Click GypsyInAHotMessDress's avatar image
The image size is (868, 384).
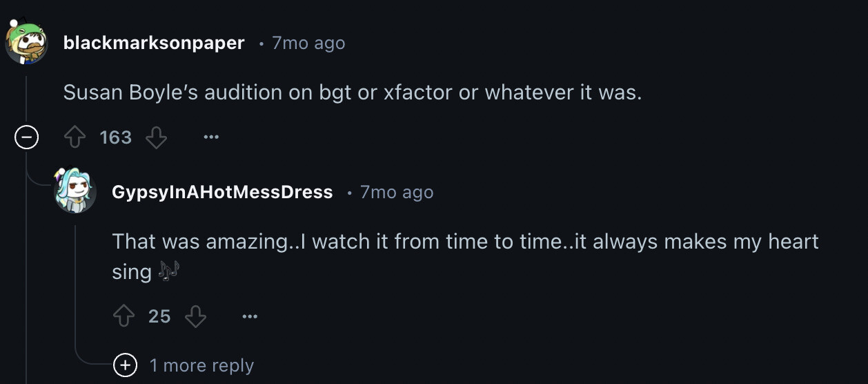pos(75,190)
